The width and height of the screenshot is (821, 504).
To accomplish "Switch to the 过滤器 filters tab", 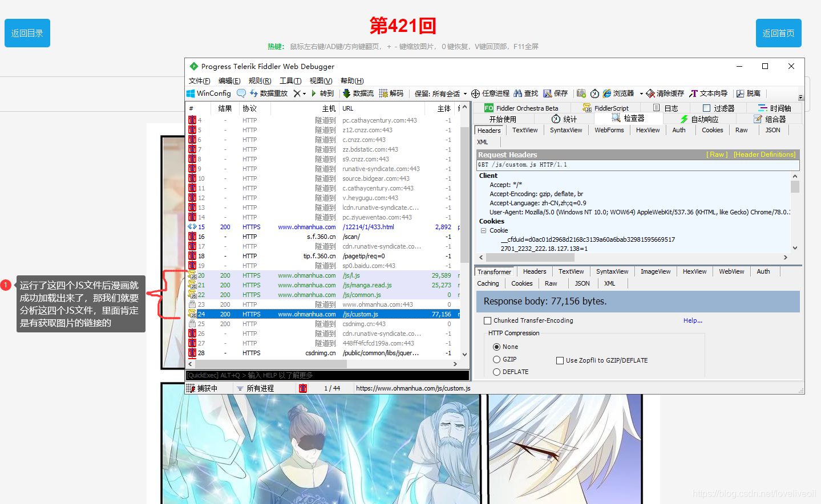I will [x=719, y=108].
